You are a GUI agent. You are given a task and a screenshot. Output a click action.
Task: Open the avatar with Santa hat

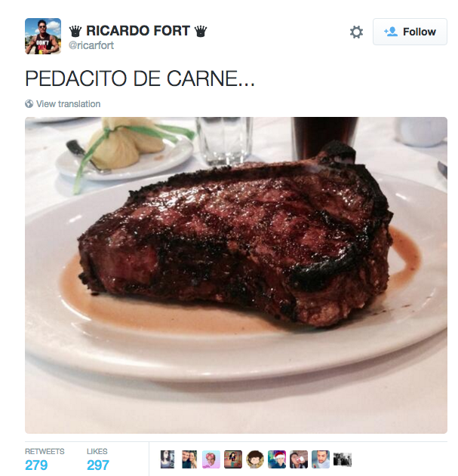277,459
